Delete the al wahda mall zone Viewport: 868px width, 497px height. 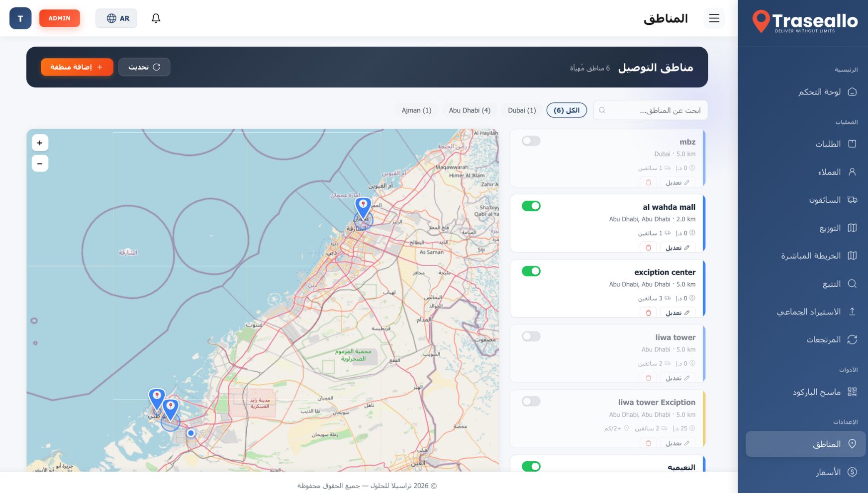click(x=648, y=248)
